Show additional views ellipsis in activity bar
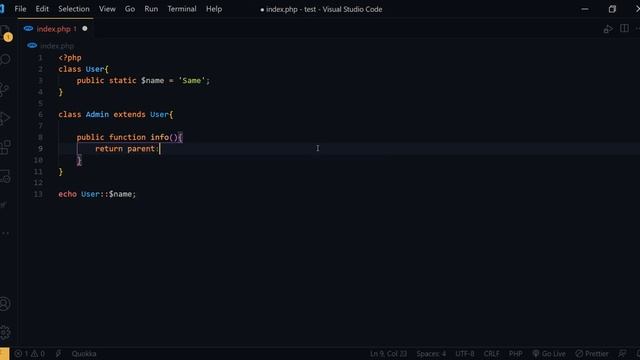The height and width of the screenshot is (360, 640). click(5, 233)
